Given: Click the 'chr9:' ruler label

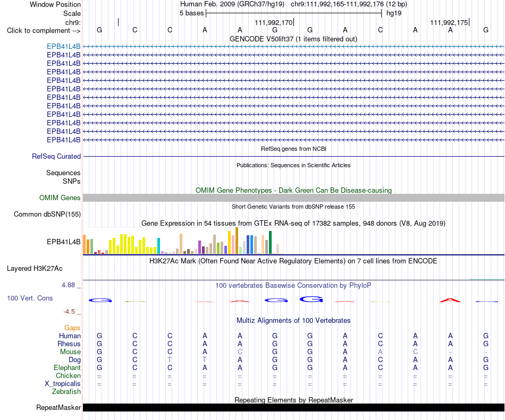Looking at the screenshot, I should (x=73, y=22).
